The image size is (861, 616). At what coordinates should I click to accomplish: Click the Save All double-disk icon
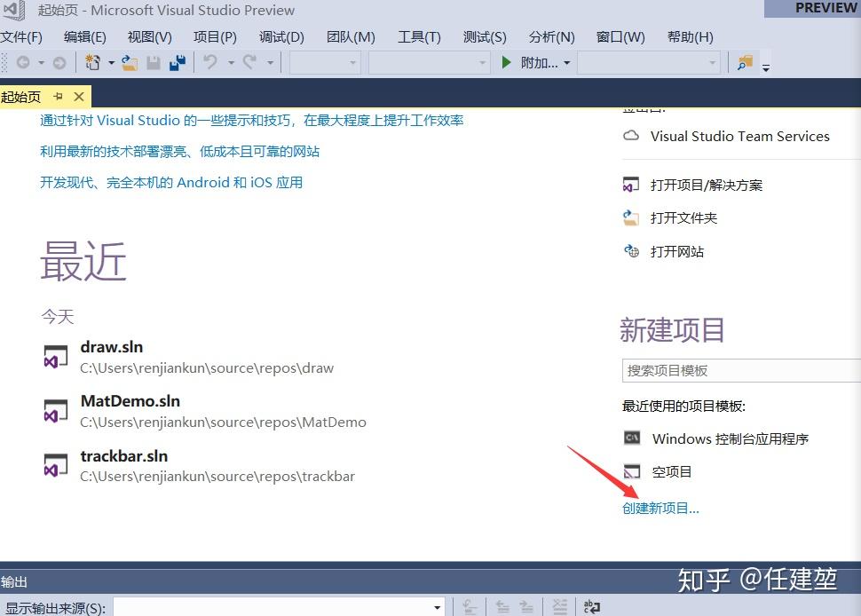point(178,63)
